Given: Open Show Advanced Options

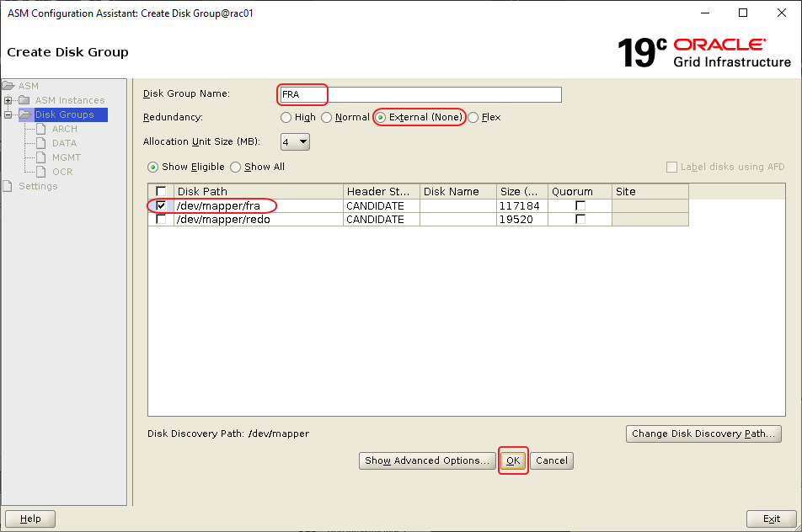Looking at the screenshot, I should click(427, 460).
